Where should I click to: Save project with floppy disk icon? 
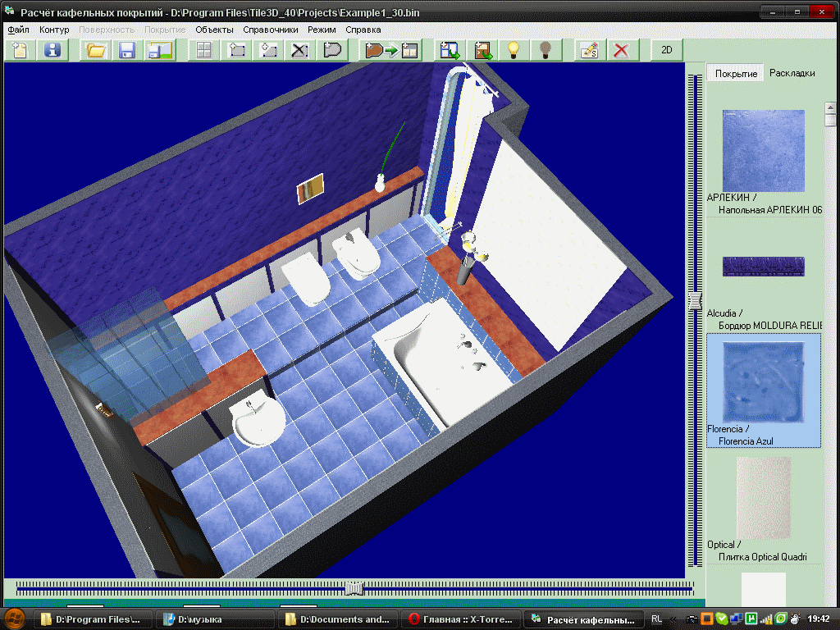(x=127, y=50)
